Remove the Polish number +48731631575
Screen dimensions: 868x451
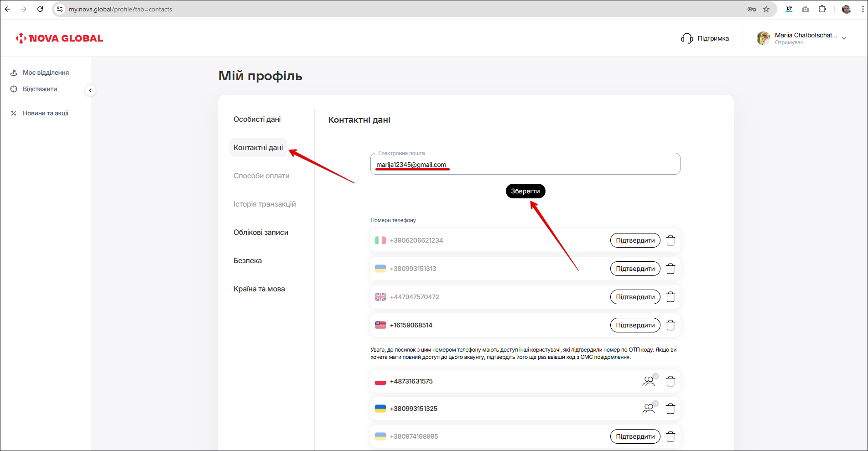click(670, 381)
